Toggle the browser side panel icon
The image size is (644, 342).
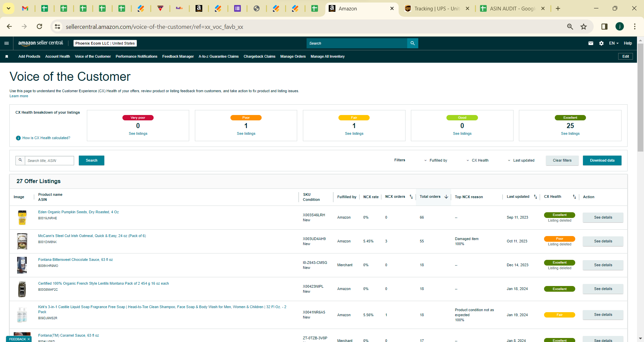[604, 26]
